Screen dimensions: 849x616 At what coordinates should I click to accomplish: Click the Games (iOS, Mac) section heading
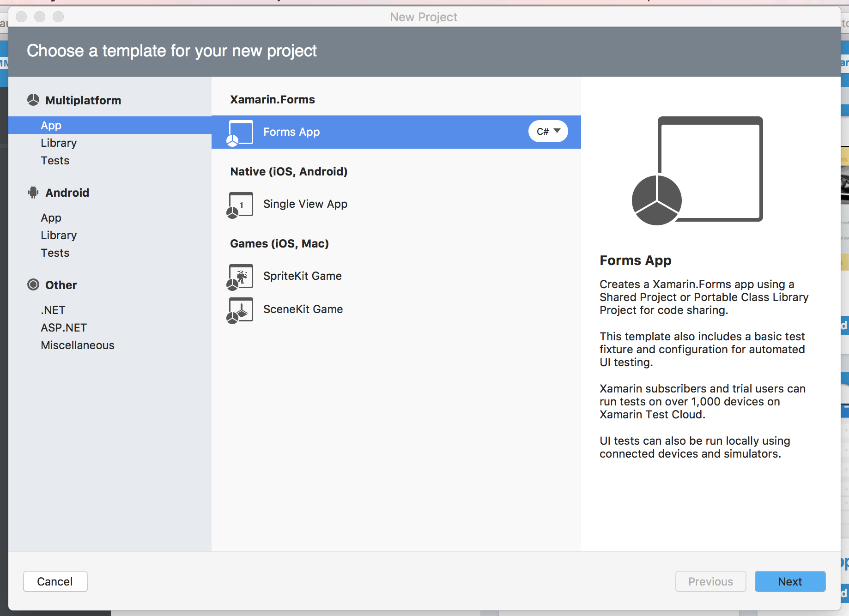pyautogui.click(x=279, y=243)
